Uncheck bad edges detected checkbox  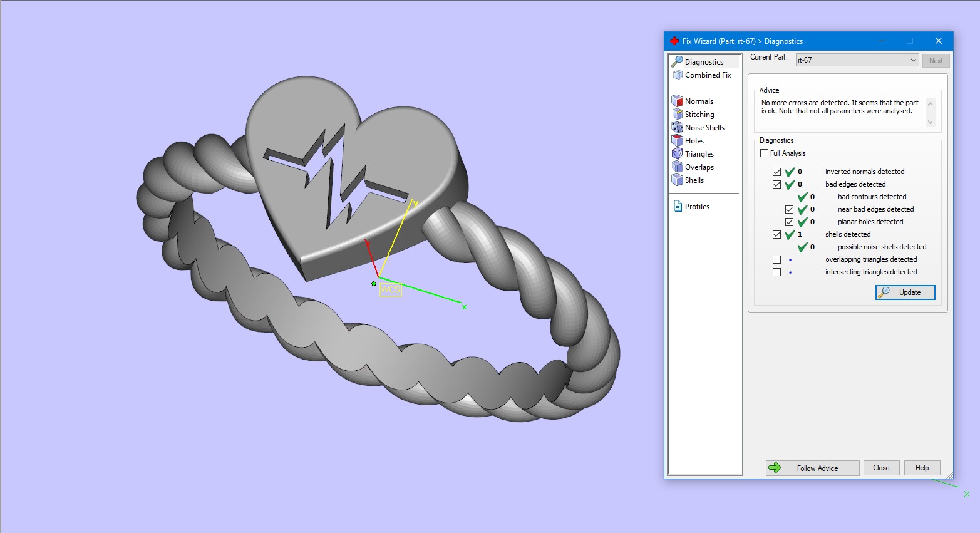[x=776, y=184]
